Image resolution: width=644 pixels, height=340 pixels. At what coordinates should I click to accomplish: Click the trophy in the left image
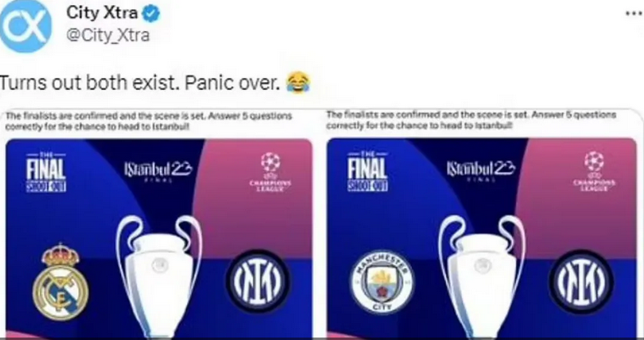coord(158,274)
